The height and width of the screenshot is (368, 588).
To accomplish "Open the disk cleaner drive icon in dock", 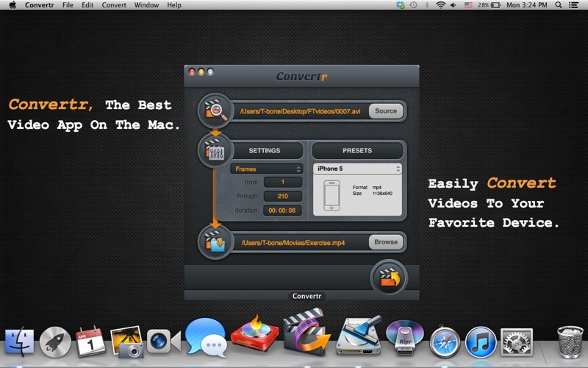I will 359,335.
